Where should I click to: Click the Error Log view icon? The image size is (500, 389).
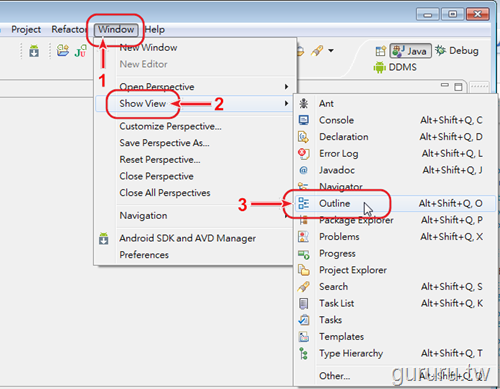pos(303,153)
